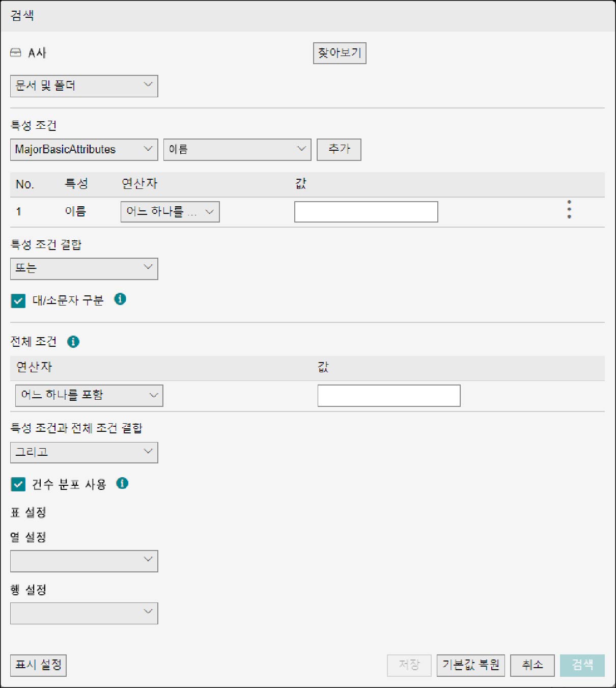Click the 찾아보기 button
This screenshot has width=616, height=688.
click(340, 53)
